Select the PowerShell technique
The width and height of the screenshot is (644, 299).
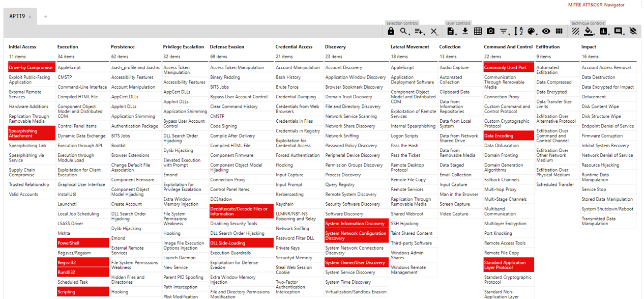pos(83,243)
